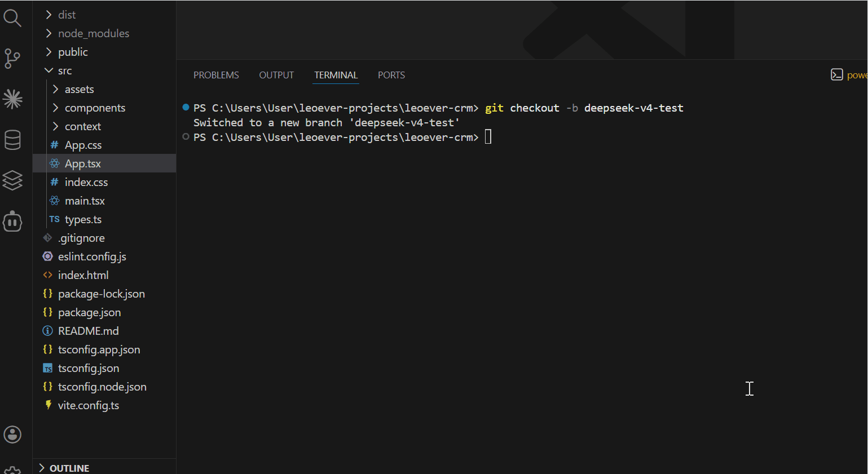Open the Database view icon
This screenshot has height=474, width=868.
(12, 140)
